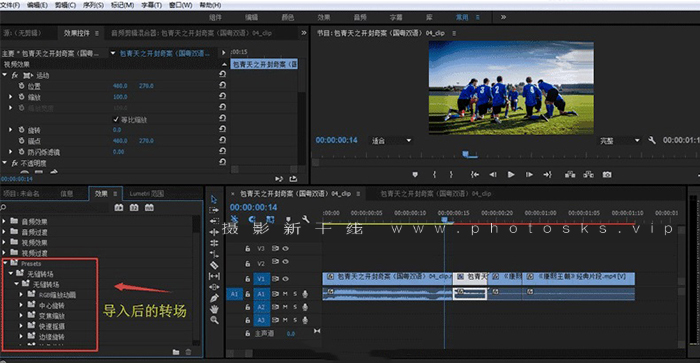The image size is (700, 363).
Task: Click the Export Frame camera icon
Action: coord(607,175)
